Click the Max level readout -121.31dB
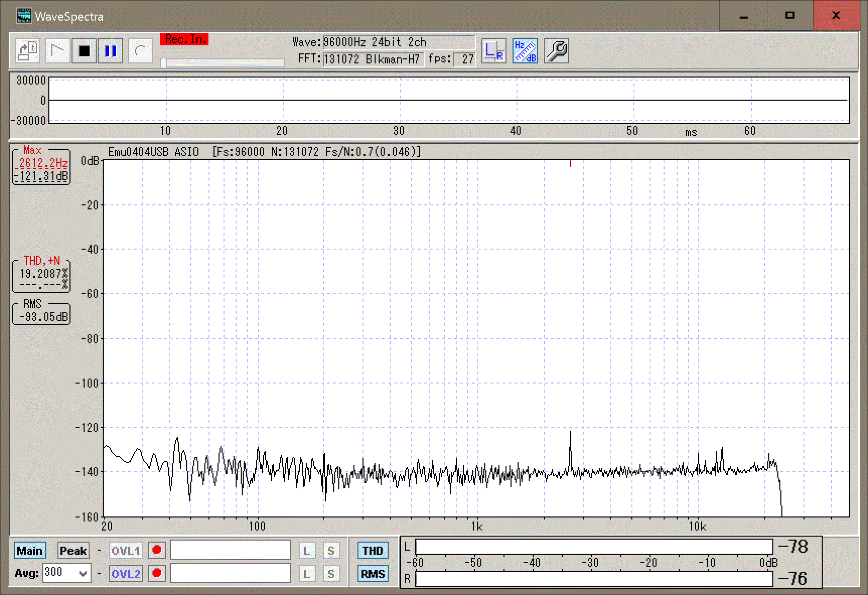868x595 pixels. (x=41, y=176)
